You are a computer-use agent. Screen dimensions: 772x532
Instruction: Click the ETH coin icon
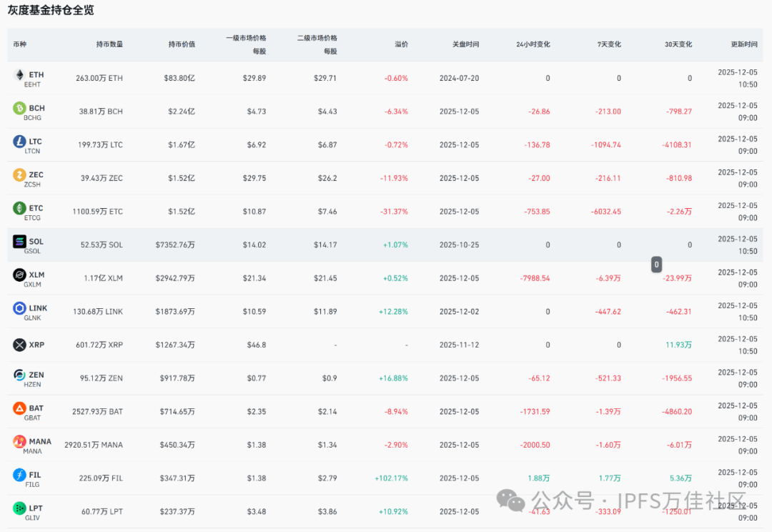point(20,75)
